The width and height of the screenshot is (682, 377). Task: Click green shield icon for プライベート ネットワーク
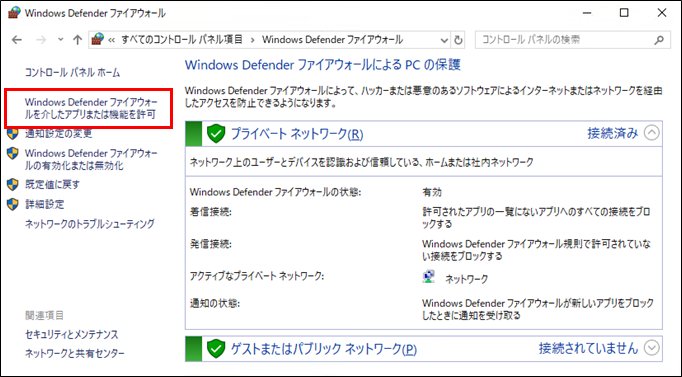[216, 133]
